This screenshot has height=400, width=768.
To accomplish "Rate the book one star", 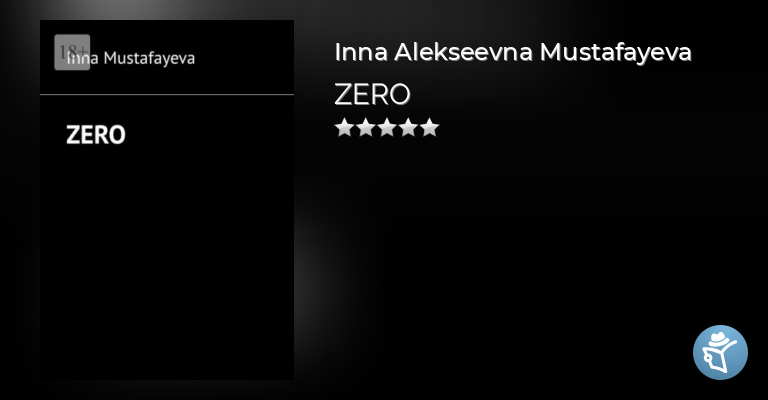I will pos(344,127).
